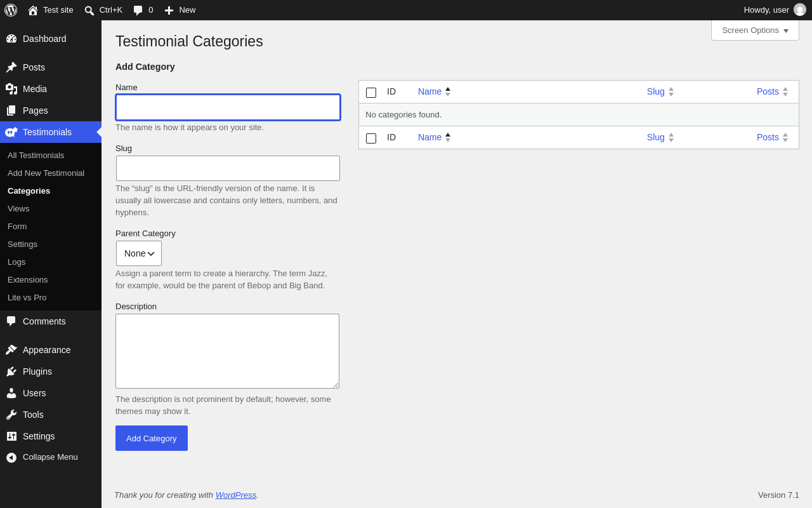Screen dimensions: 812x508
Task: Open the comments bubble icon in the admin bar
Action: tap(138, 10)
